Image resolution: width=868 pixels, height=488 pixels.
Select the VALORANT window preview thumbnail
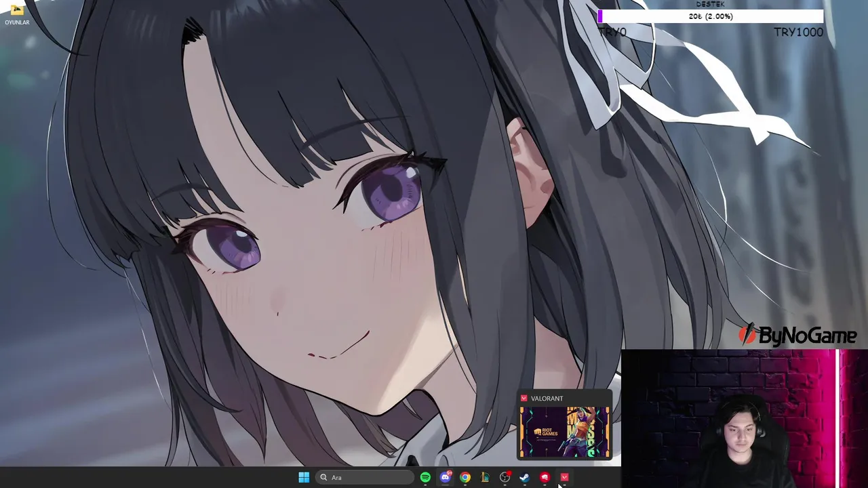[x=564, y=432]
